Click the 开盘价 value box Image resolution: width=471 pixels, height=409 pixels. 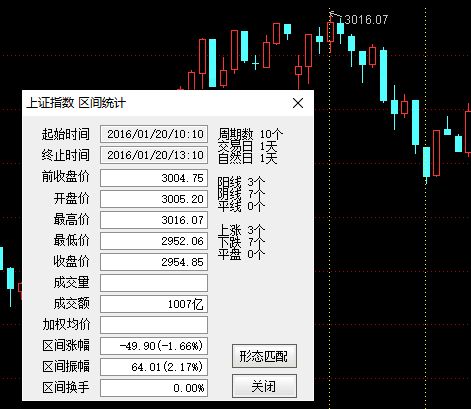click(x=154, y=199)
